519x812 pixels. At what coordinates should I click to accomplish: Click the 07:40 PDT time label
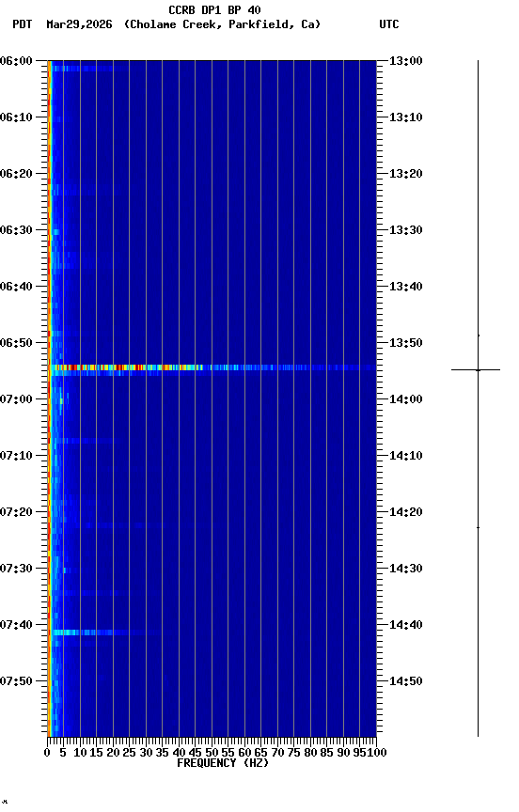[x=16, y=626]
